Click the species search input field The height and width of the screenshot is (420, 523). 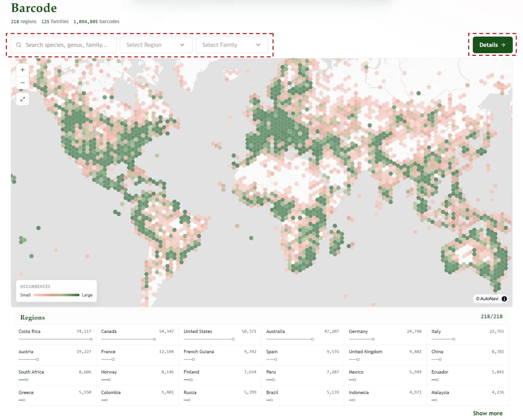coord(64,45)
